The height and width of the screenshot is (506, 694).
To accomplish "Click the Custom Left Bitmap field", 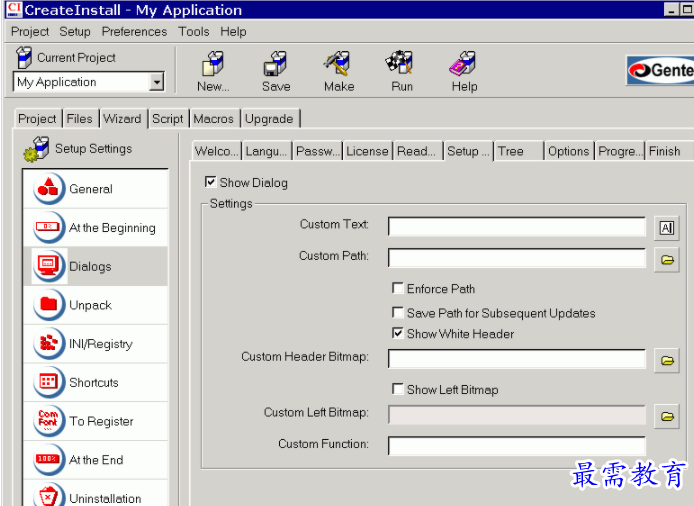I will pyautogui.click(x=517, y=415).
